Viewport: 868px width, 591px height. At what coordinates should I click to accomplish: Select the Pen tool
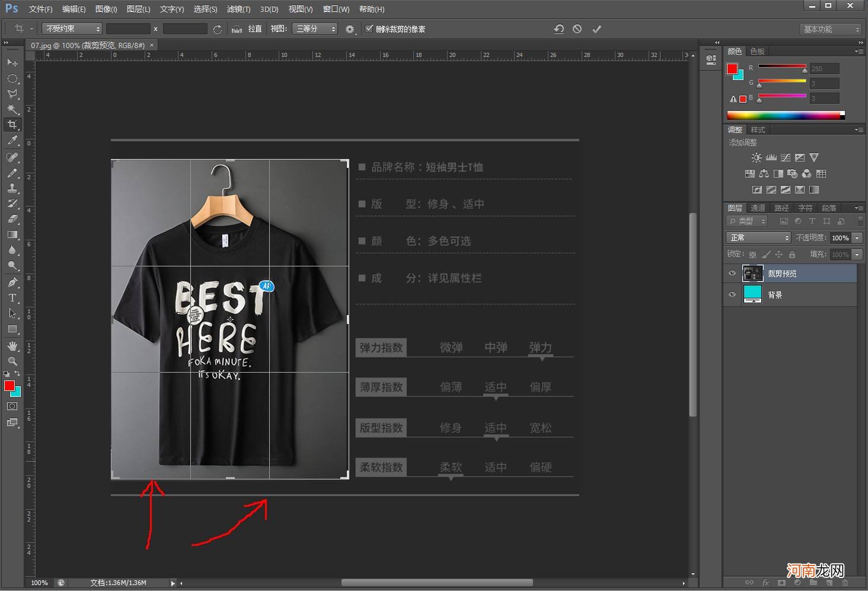coord(12,282)
